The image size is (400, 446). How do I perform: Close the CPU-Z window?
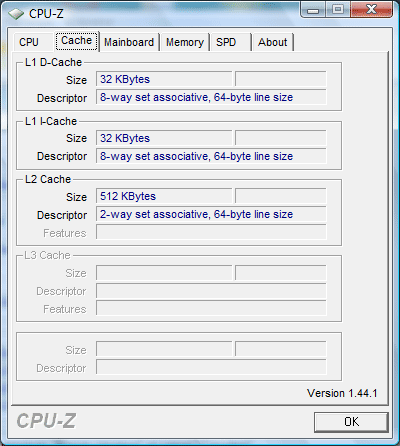pyautogui.click(x=371, y=9)
